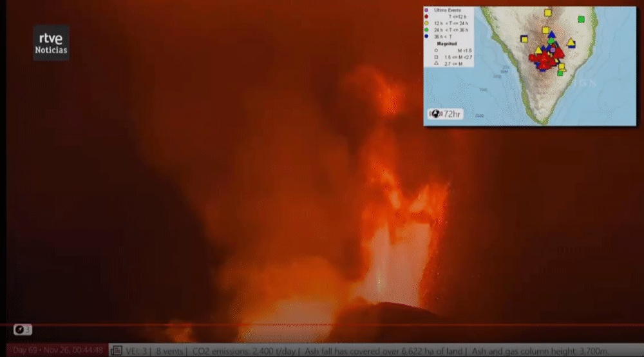This screenshot has width=644, height=357.
Task: Click the 'M <1.5' magnitude legend entry
Action: tap(464, 50)
